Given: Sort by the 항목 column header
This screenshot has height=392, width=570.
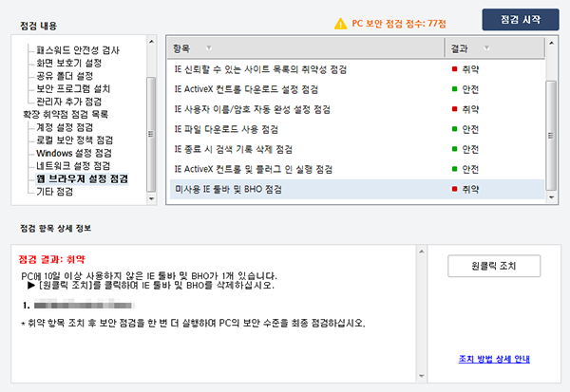Looking at the screenshot, I should pos(305,48).
